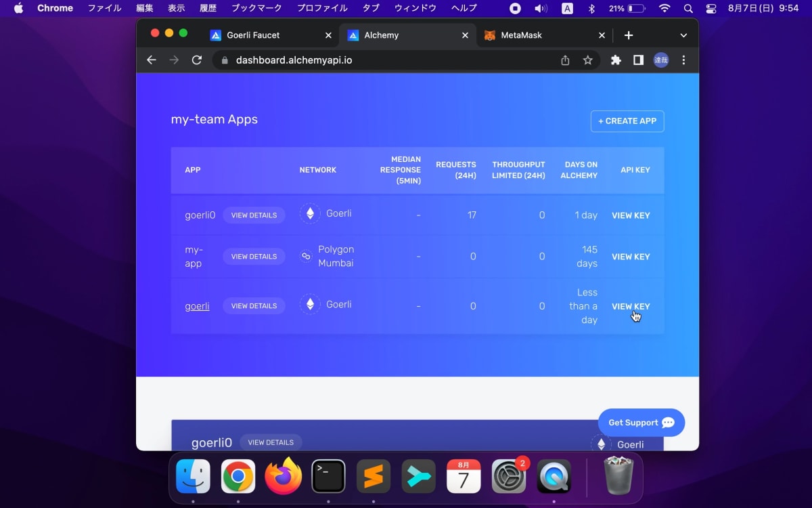The width and height of the screenshot is (812, 508).
Task: Open a new browser tab
Action: point(629,35)
